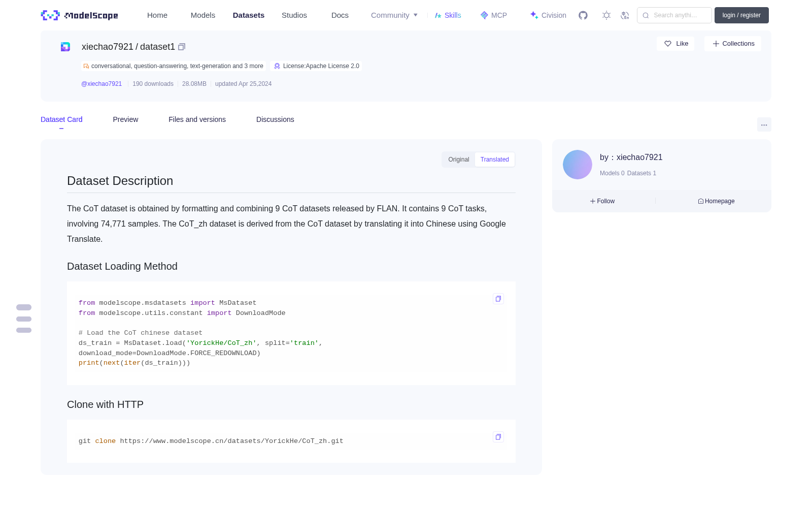
Task: Click the '28.08MB' size text
Action: [x=194, y=84]
